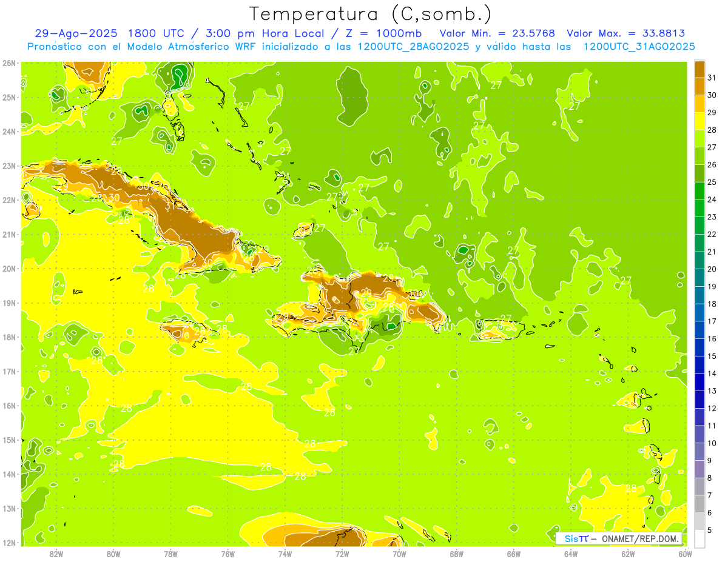Click colorbar label 21

click(712, 252)
